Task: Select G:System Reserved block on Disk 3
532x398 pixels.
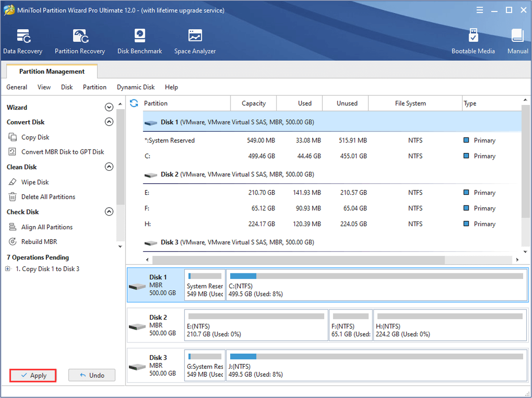Action: 205,366
